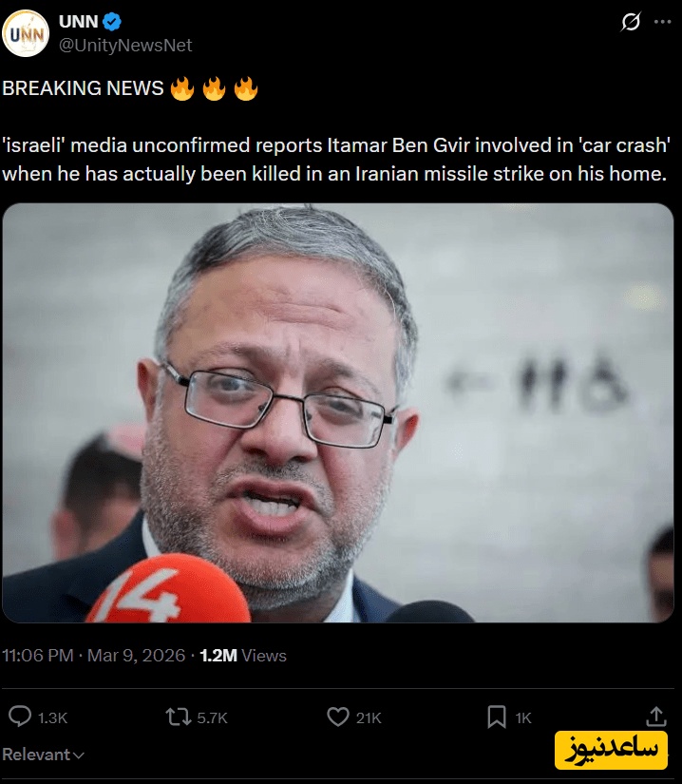This screenshot has width=682, height=784.
Task: Click the 11:06 PM timestamp link
Action: (38, 656)
